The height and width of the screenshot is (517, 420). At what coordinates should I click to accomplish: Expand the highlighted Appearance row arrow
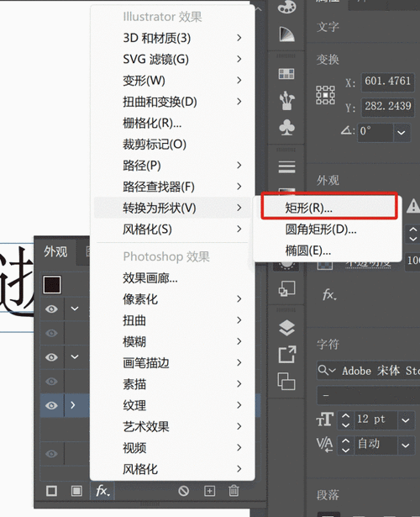73,405
